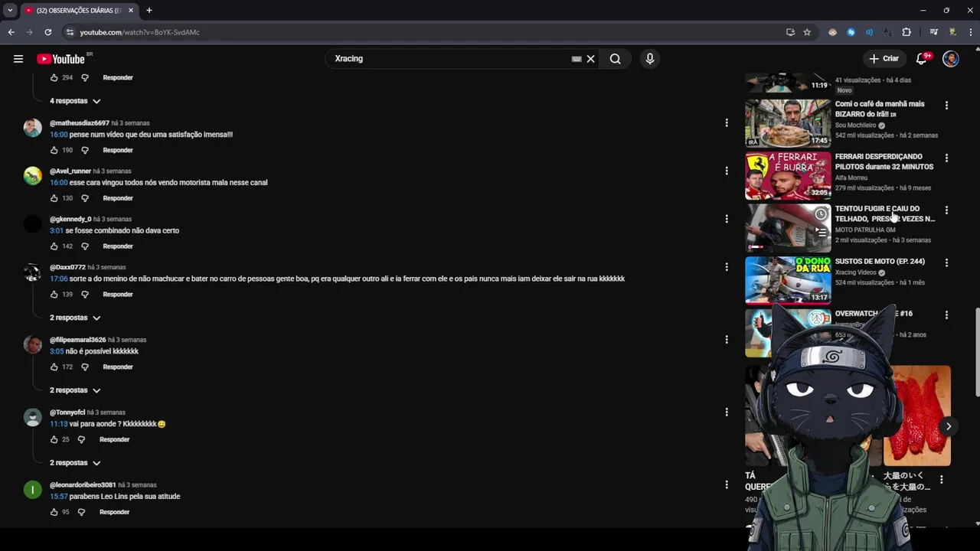Screen dimensions: 980x551
Task: Close the OBSERVAÇÕES DIÁRIAS tab
Action: coord(131,11)
